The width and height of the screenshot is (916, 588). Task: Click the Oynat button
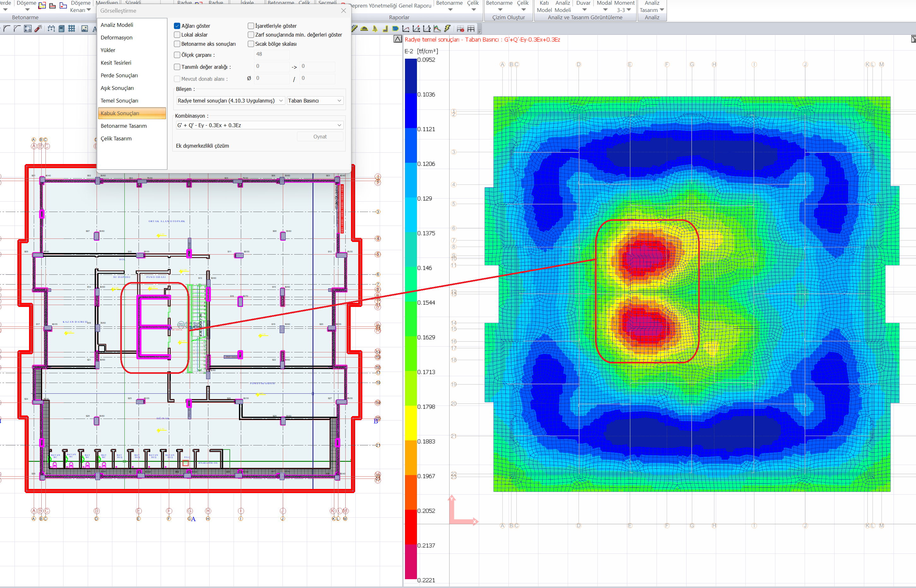[x=320, y=137]
